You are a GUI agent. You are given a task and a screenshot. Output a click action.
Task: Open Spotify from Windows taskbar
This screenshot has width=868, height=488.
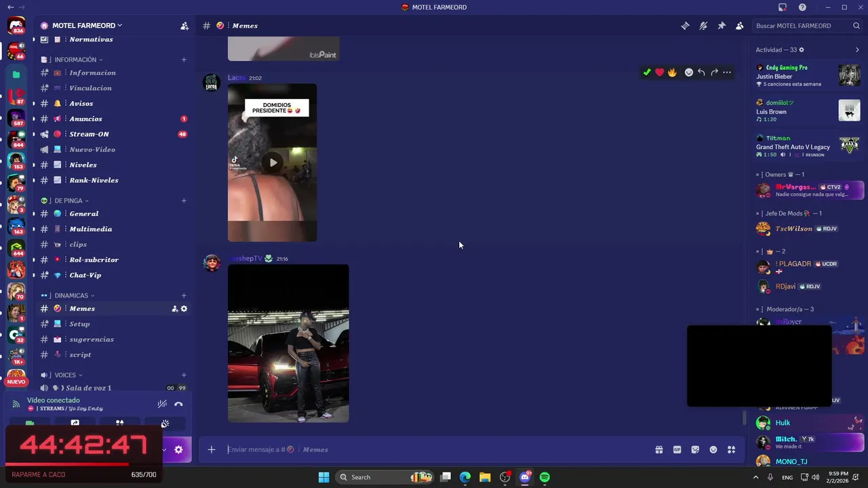[x=545, y=477]
